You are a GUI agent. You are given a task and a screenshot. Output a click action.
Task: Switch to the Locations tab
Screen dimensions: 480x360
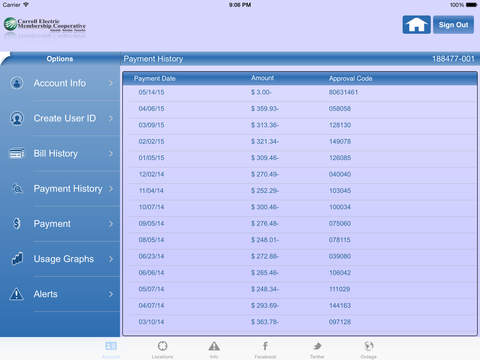[162, 349]
